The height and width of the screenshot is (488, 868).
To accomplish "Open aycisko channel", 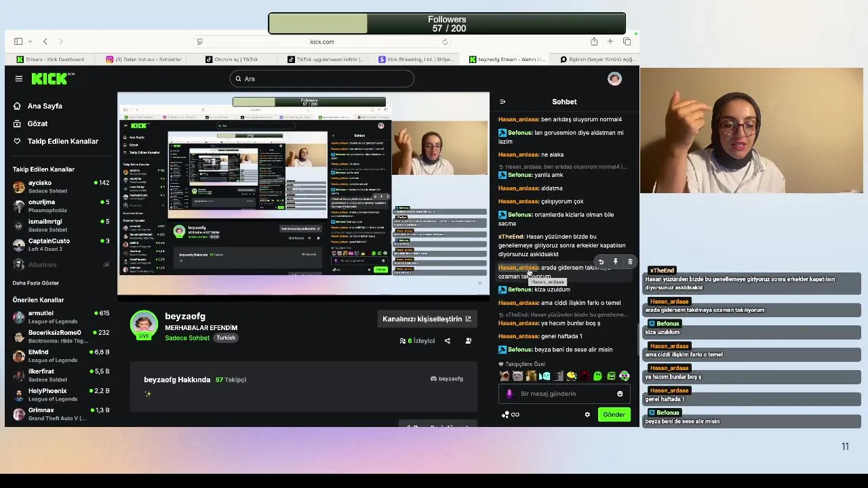I will [61, 186].
